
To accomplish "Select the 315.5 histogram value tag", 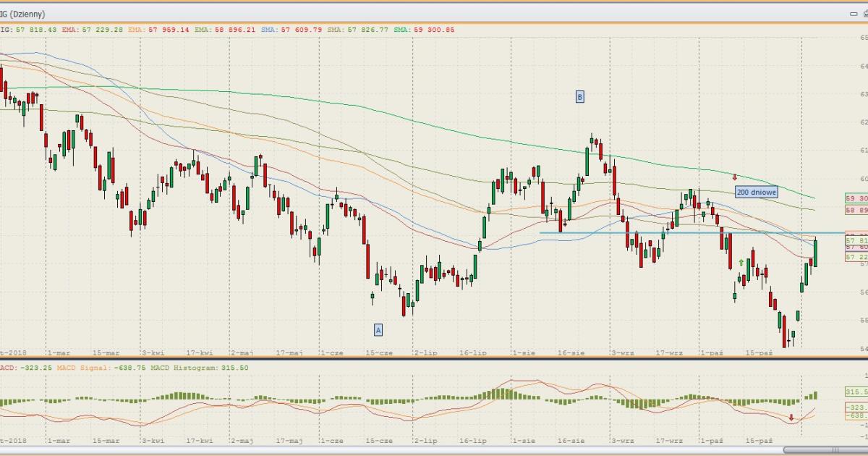I will point(856,392).
